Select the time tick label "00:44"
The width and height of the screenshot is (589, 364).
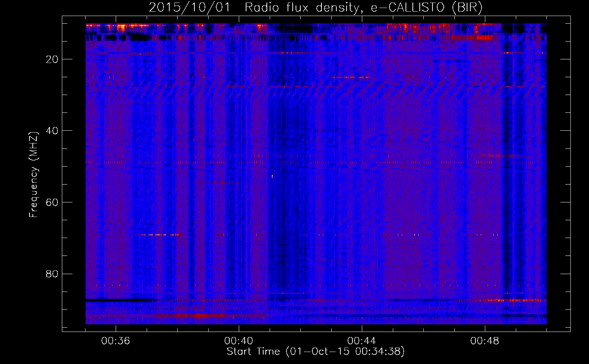(362, 341)
